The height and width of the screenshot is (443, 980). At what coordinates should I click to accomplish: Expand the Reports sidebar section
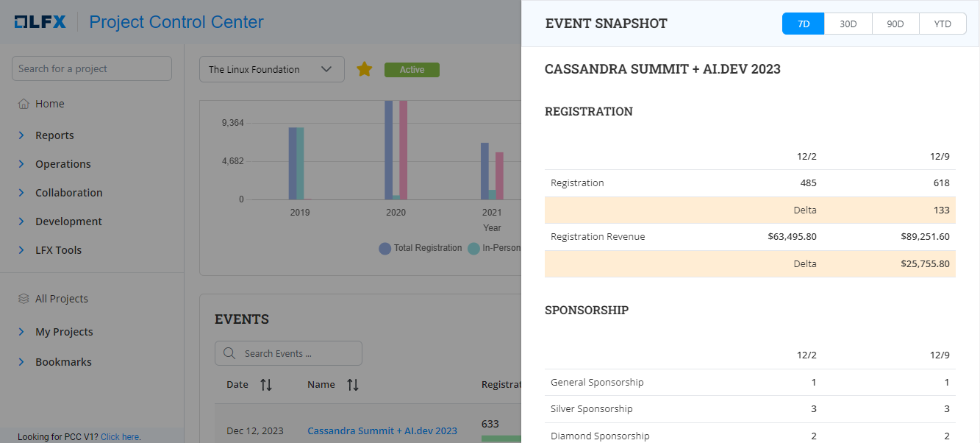[x=54, y=135]
